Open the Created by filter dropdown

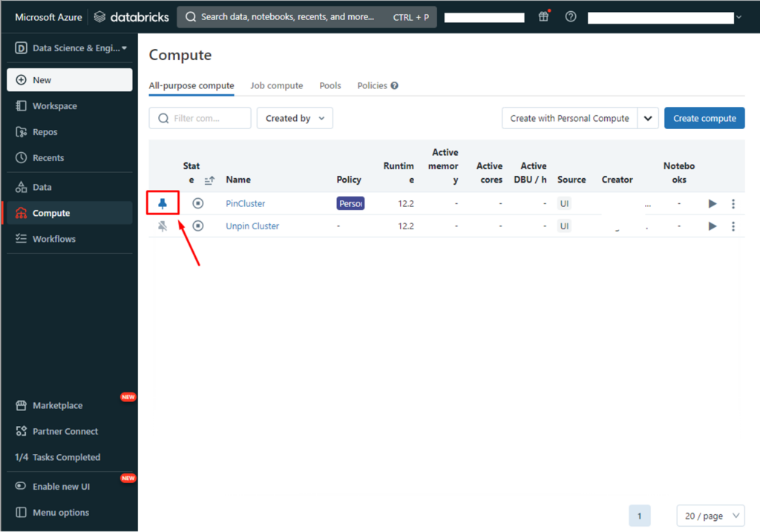[295, 118]
